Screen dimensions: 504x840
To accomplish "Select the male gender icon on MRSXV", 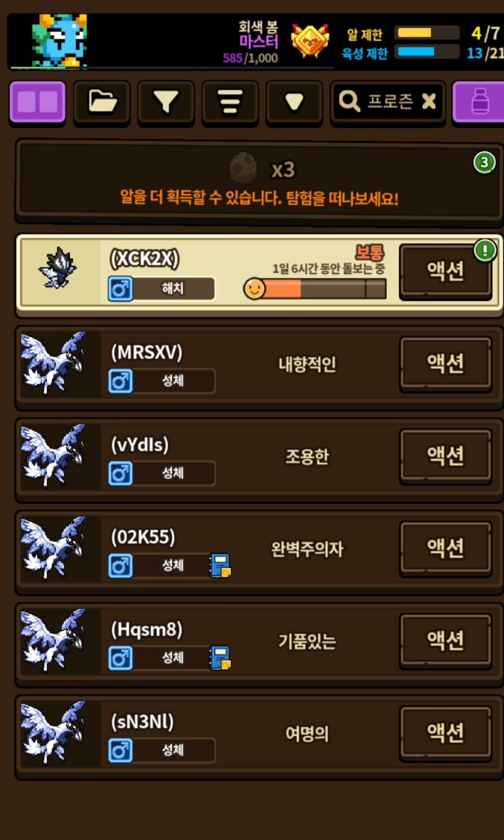I will (x=120, y=381).
